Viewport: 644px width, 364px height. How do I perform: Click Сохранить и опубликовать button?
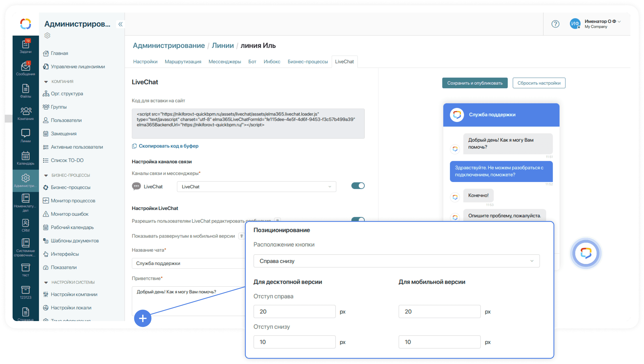(x=475, y=83)
